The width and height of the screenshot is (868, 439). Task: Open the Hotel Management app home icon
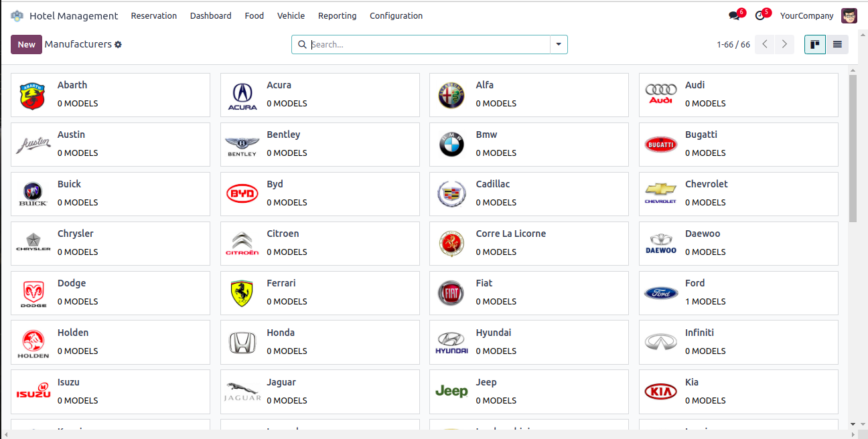point(17,15)
